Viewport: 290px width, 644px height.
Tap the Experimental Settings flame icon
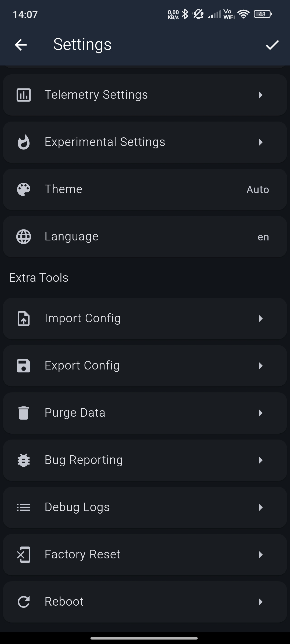pos(24,142)
